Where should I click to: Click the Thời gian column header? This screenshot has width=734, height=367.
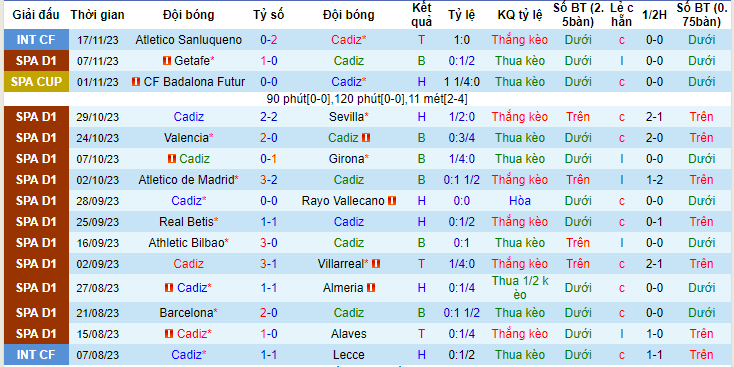click(97, 15)
